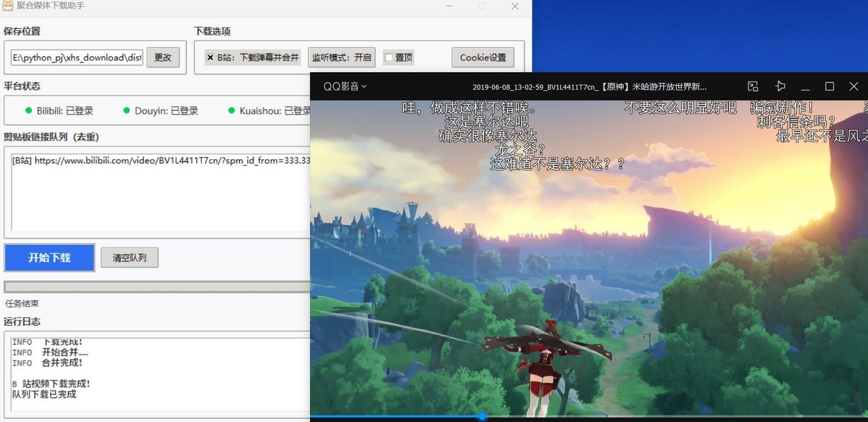Image resolution: width=868 pixels, height=422 pixels.
Task: Close the QQ影音 player window
Action: [853, 86]
